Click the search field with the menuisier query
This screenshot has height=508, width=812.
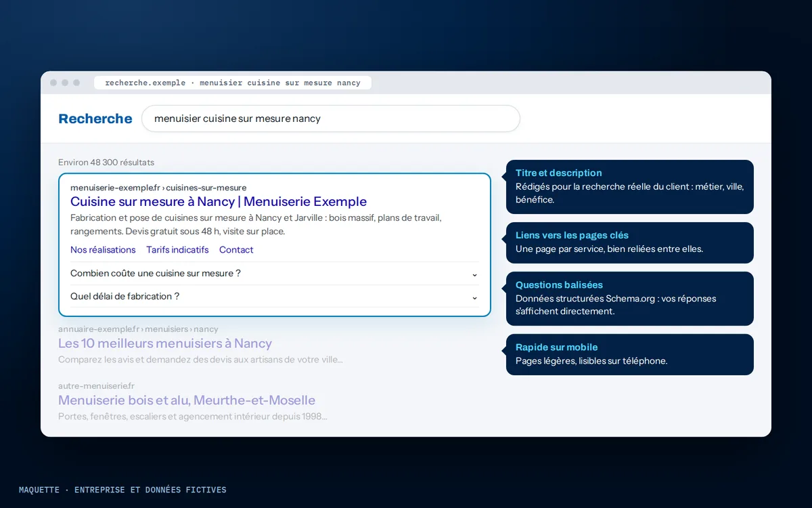pyautogui.click(x=330, y=119)
